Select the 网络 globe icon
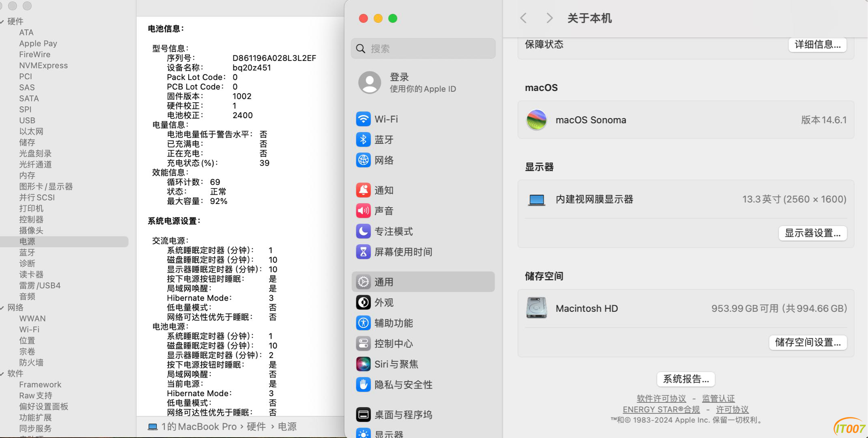 pyautogui.click(x=363, y=160)
